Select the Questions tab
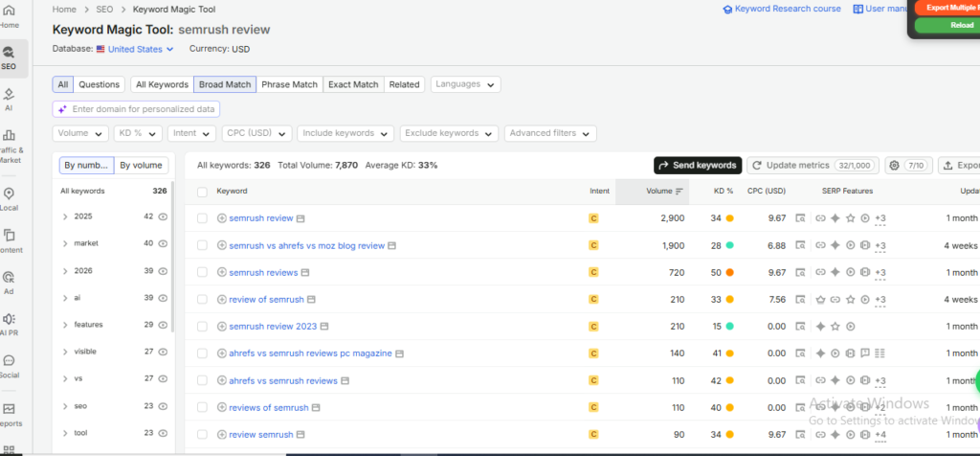Viewport: 980px width, 456px height. [x=99, y=84]
